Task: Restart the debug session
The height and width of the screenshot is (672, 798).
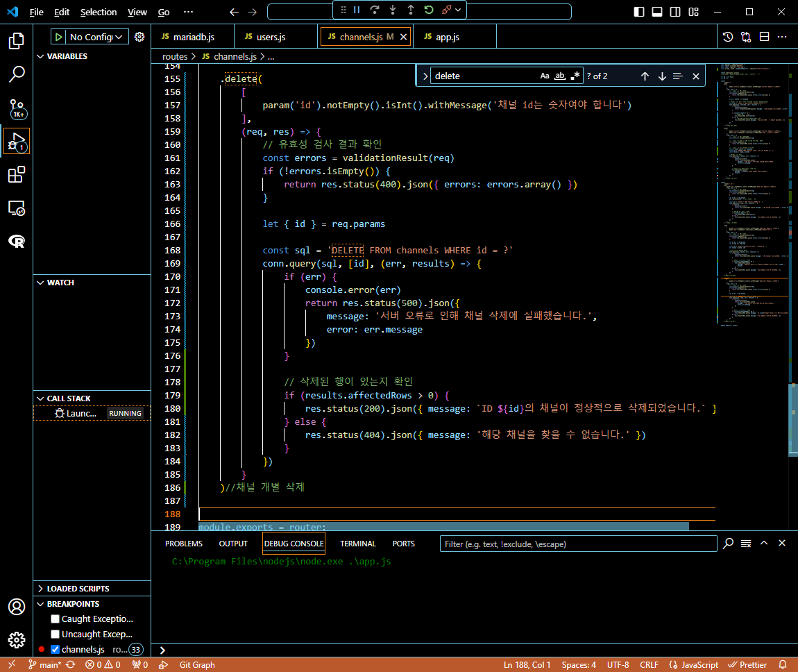Action: 429,10
